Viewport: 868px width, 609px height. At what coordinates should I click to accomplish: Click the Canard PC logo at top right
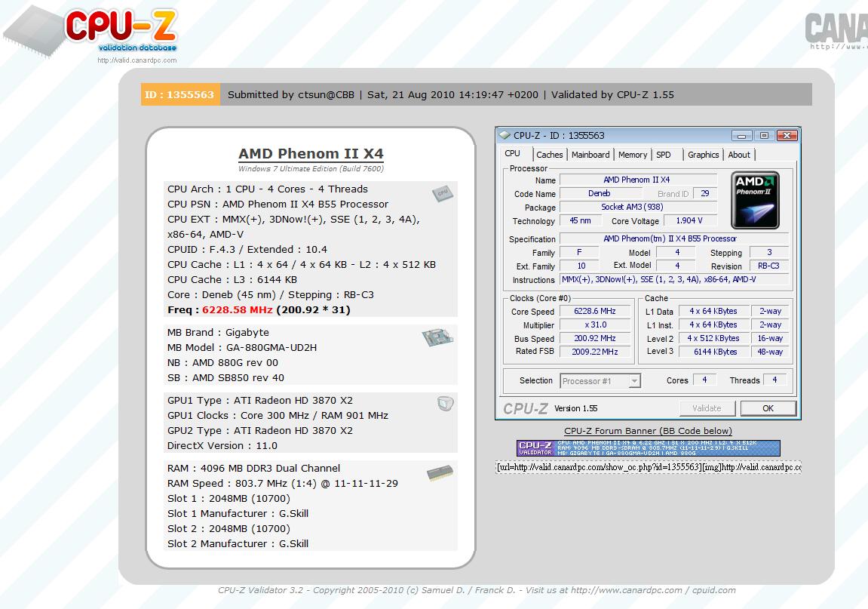[836, 30]
